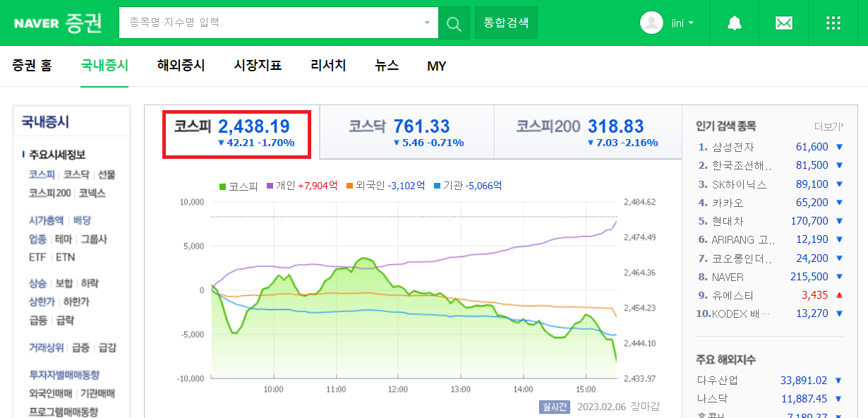This screenshot has width=868, height=418.
Task: Open the apps grid icon
Action: click(833, 23)
